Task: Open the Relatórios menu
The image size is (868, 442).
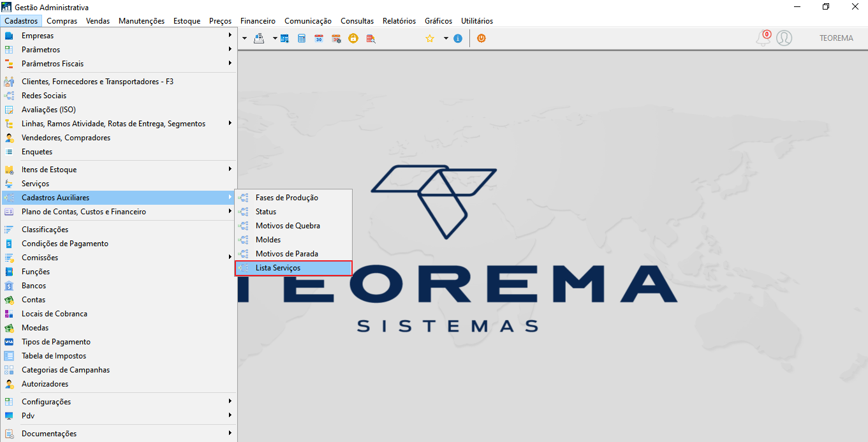Action: coord(399,21)
